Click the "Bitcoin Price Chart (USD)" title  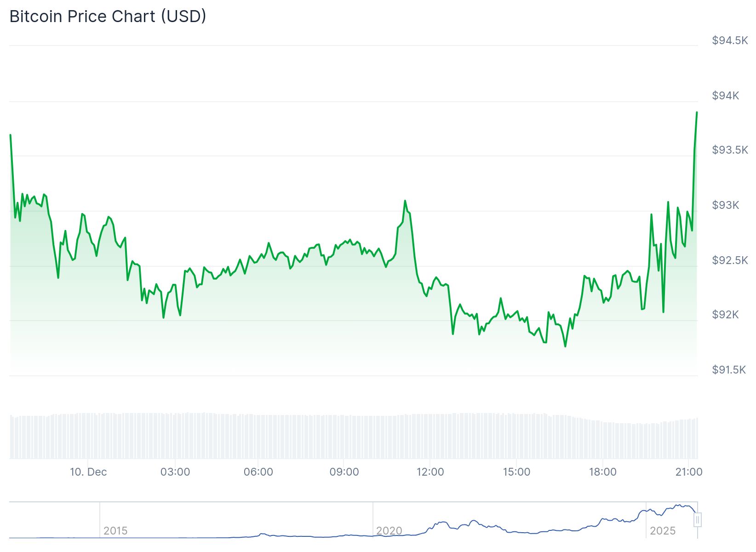tap(108, 17)
